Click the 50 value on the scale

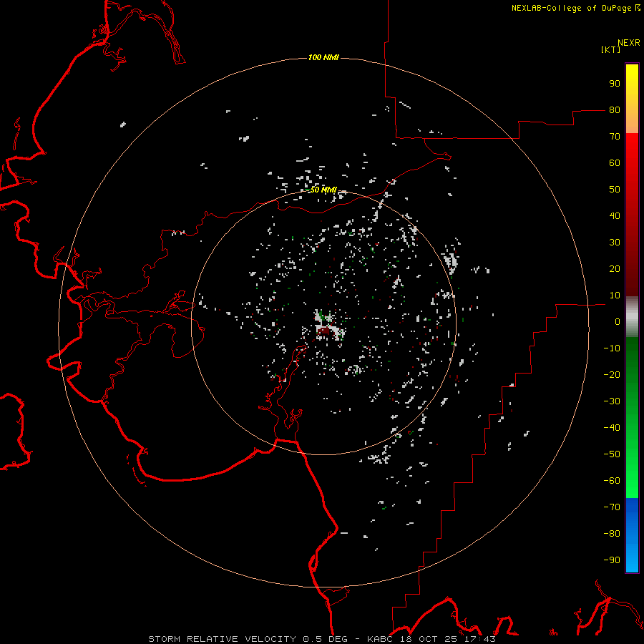[x=615, y=190]
